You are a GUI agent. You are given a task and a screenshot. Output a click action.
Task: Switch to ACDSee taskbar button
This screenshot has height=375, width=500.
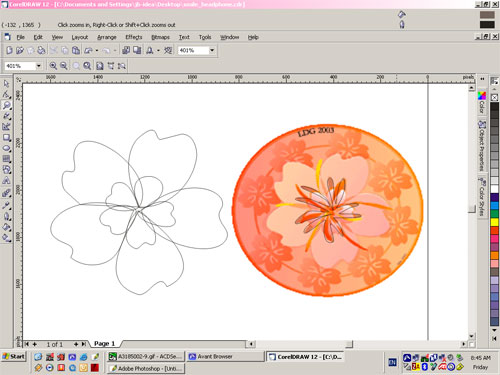pos(146,357)
